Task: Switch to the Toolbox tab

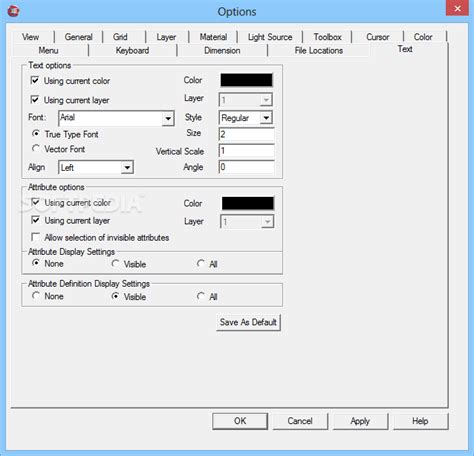Action: 328,37
